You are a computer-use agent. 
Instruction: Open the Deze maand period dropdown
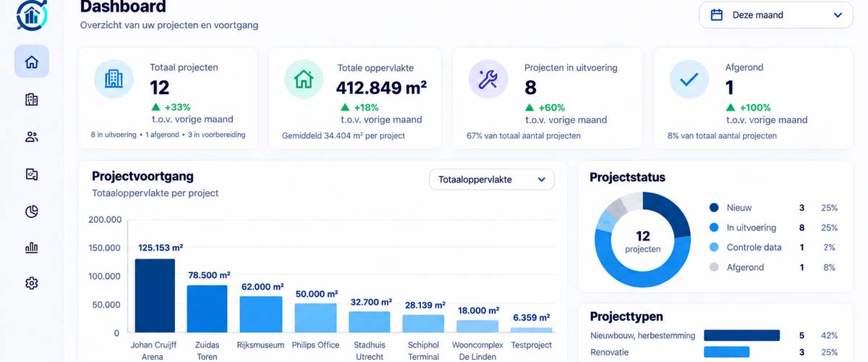click(776, 14)
